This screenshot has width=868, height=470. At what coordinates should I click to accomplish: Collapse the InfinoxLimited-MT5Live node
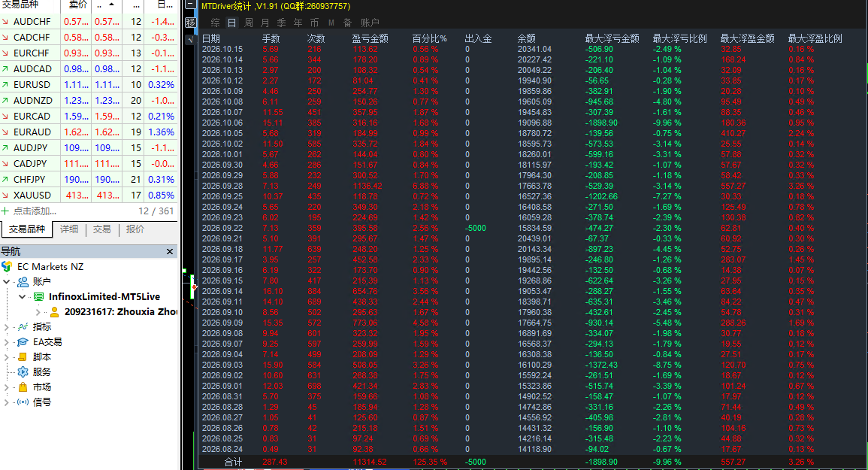tap(22, 296)
